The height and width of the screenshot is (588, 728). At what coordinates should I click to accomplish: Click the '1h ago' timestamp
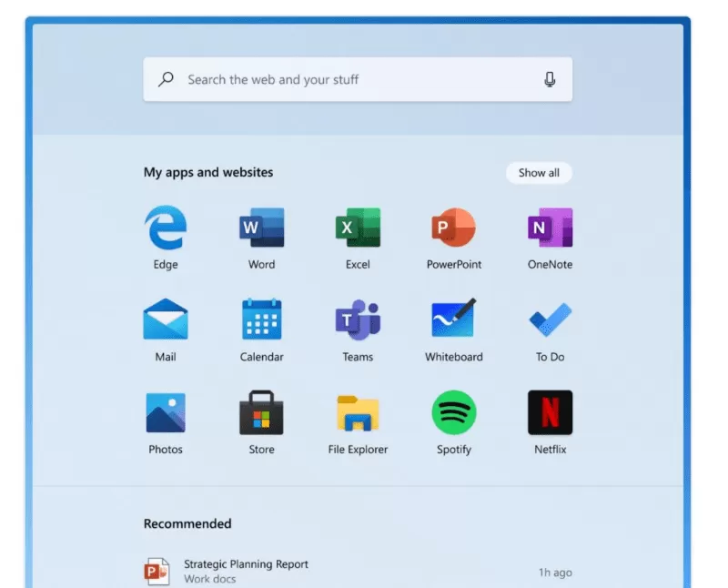pyautogui.click(x=555, y=573)
